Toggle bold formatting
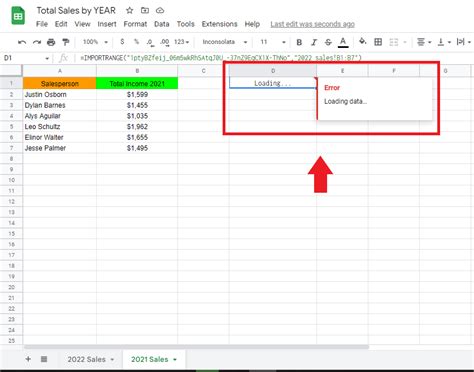 point(299,42)
